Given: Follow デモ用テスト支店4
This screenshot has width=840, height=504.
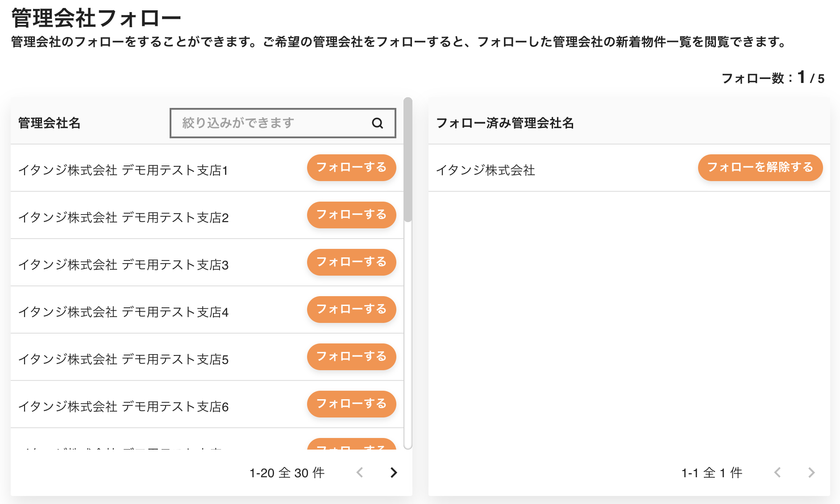Looking at the screenshot, I should point(351,310).
